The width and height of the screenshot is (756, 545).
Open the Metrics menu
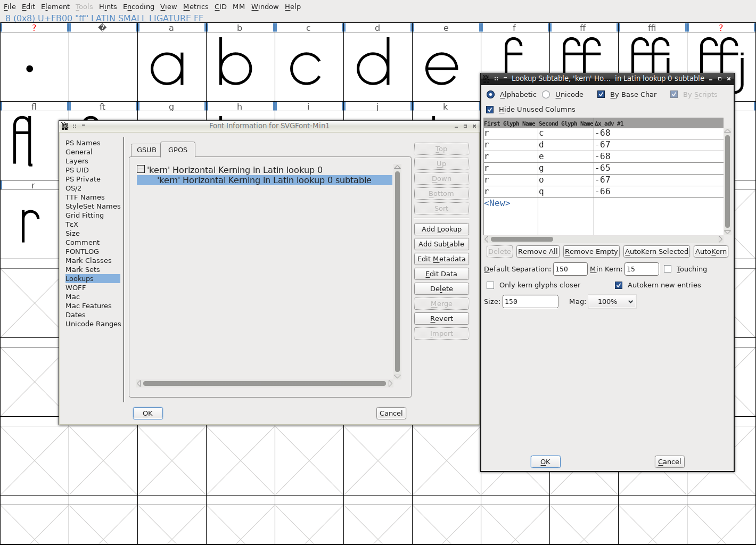click(x=195, y=6)
